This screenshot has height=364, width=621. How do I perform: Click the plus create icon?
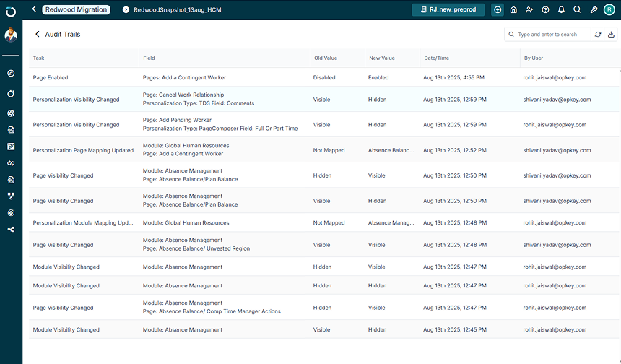pyautogui.click(x=498, y=9)
